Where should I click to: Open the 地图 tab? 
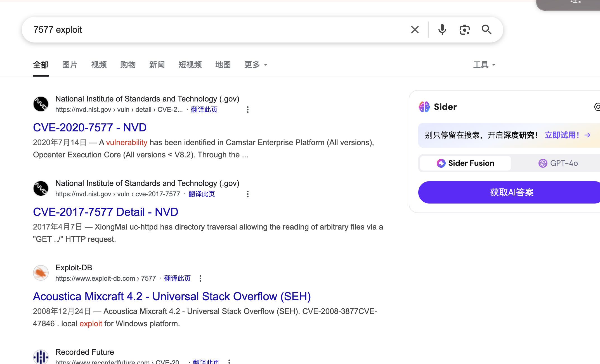(223, 65)
